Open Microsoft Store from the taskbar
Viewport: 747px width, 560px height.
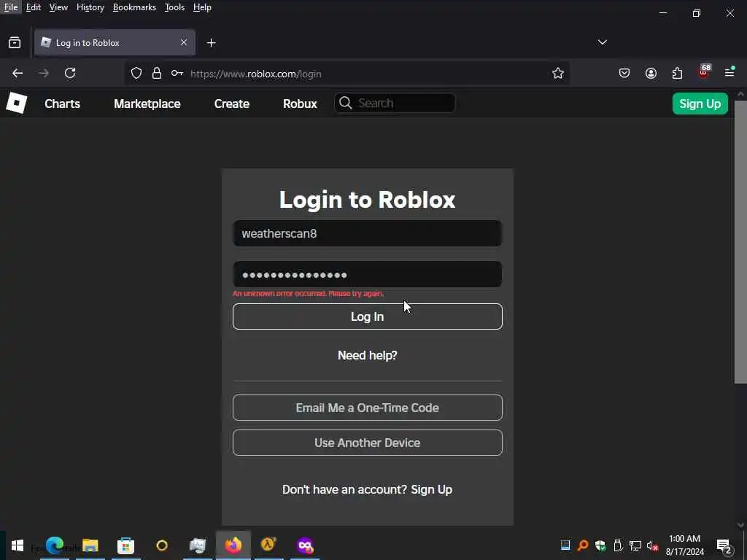click(125, 545)
